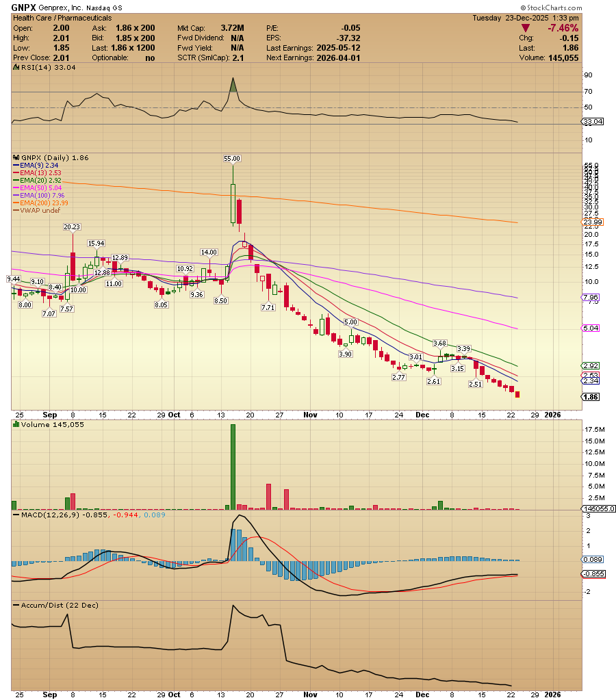Click the company name Genprex, Inc.
This screenshot has height=700, width=616.
(x=60, y=8)
